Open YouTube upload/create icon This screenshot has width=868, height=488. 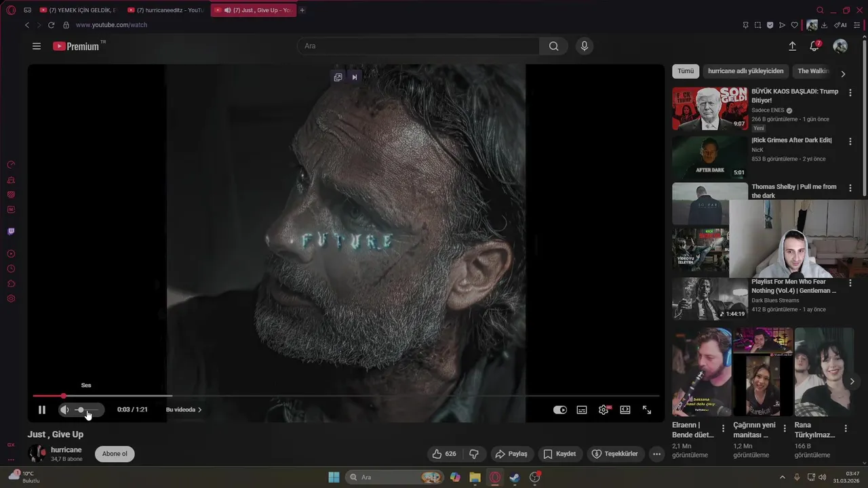(x=792, y=46)
